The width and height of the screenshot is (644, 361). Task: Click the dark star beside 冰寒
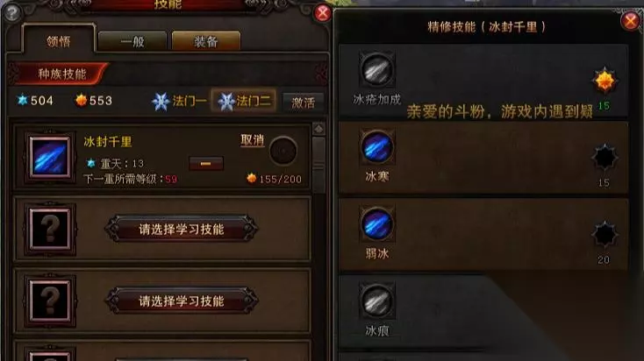pos(605,157)
